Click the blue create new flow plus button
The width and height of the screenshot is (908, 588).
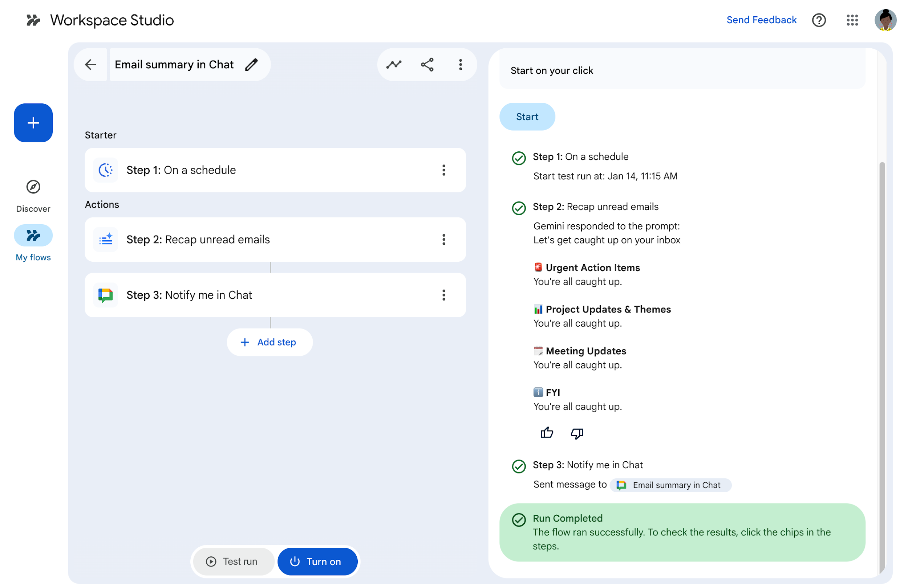coord(33,123)
